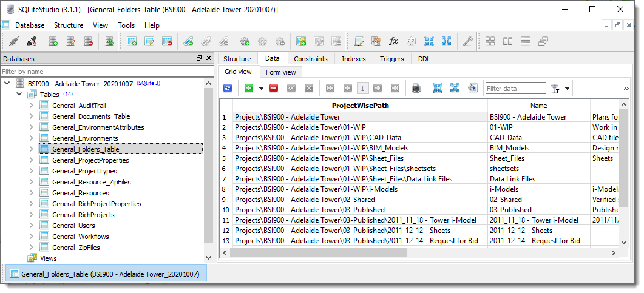Screen dimensions: 644x293
Task: Click the Create trigger gear icon
Action: pyautogui.click(x=245, y=41)
